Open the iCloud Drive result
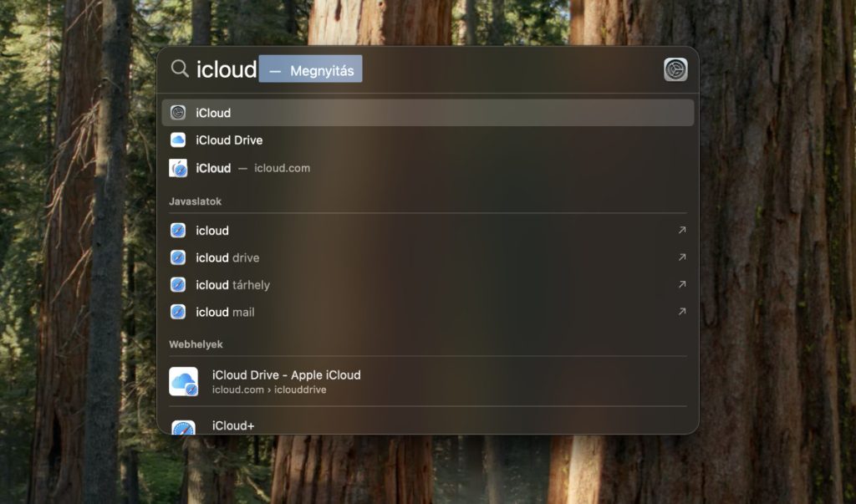The width and height of the screenshot is (856, 504). click(428, 140)
